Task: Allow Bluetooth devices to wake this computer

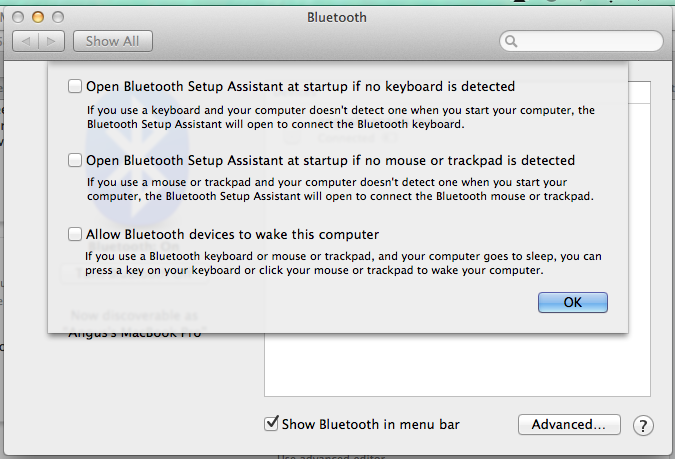Action: (75, 234)
